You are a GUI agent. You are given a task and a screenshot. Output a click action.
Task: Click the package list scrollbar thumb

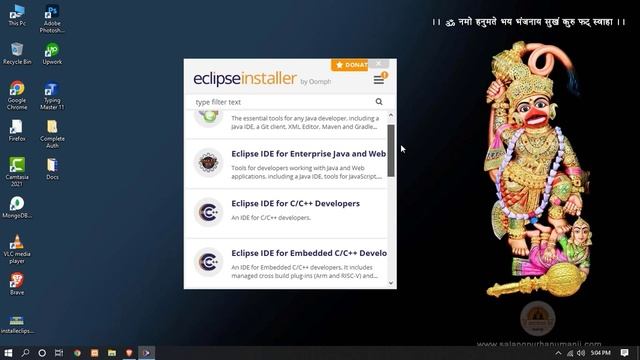tap(391, 151)
